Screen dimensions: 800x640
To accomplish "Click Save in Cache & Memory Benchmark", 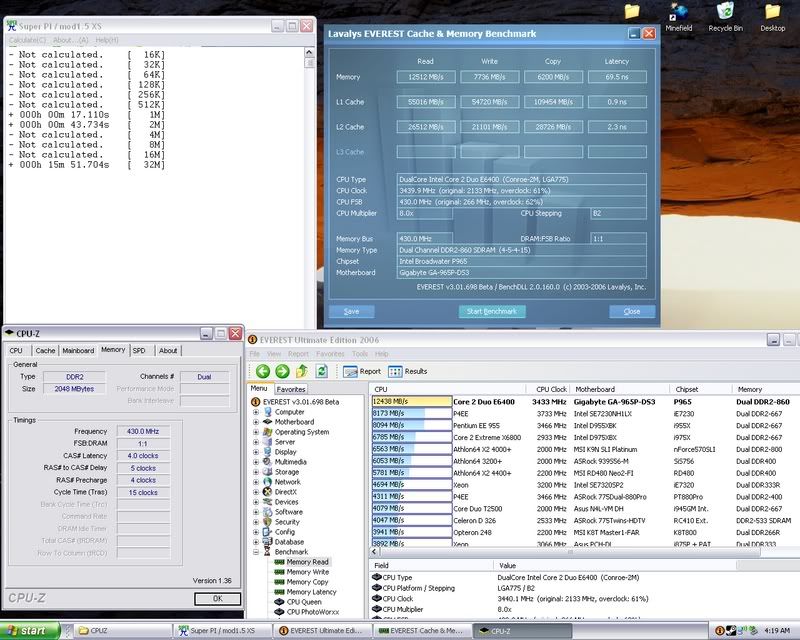I will (352, 311).
